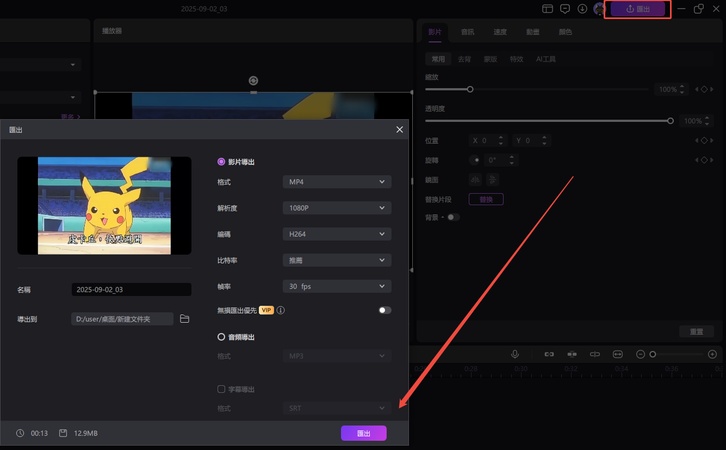Click the preview-axis icon left of the fit-width icon
Image resolution: width=726 pixels, height=450 pixels.
pos(595,354)
